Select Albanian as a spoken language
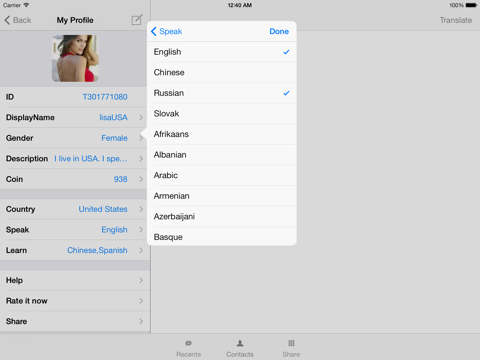The image size is (480, 360). click(222, 155)
